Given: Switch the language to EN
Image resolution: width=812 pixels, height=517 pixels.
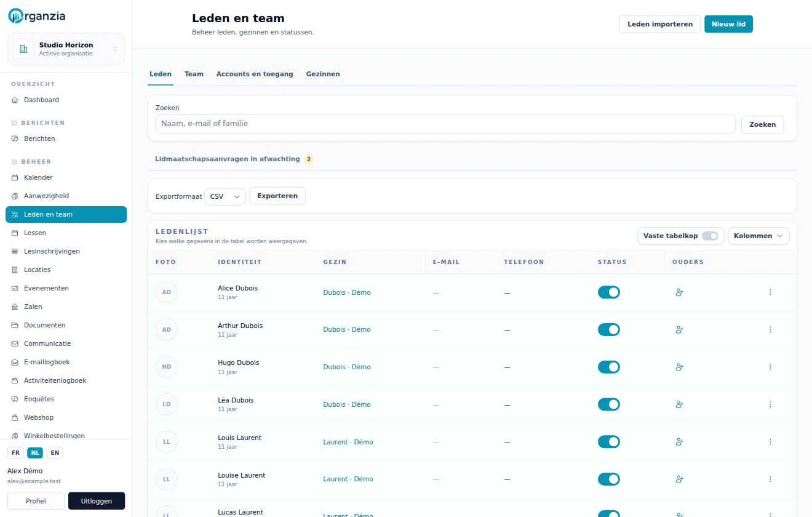Looking at the screenshot, I should tap(55, 453).
